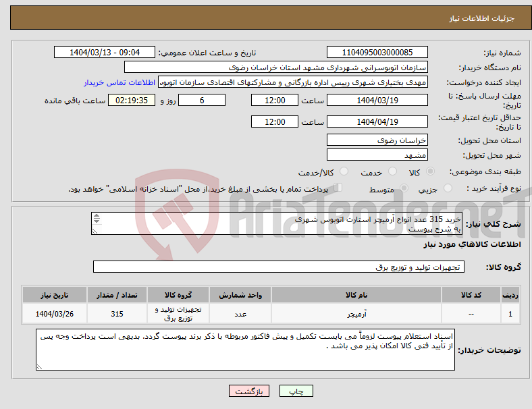This screenshot has width=532, height=409.
Task: Select the کالا radio button
Action: (x=430, y=171)
